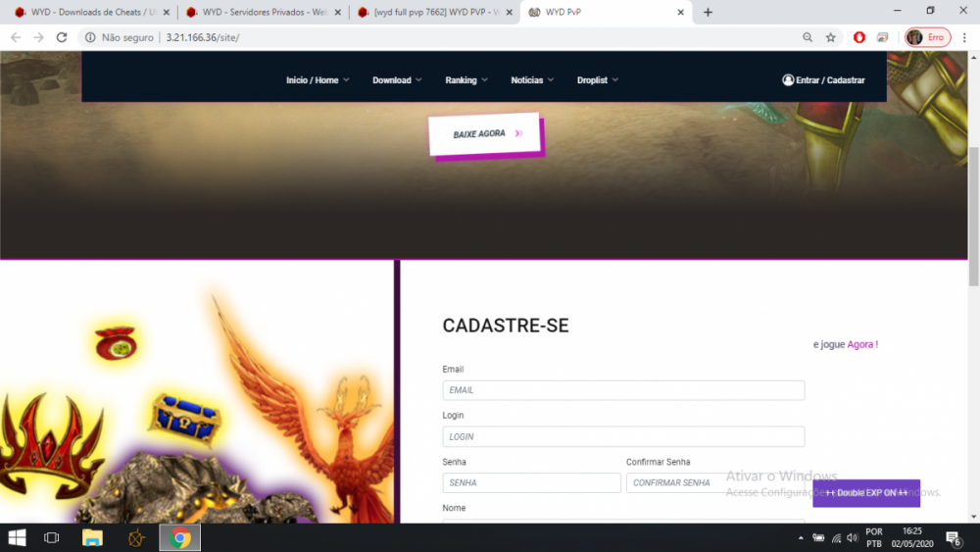Open Task View on the taskbar
Viewport: 980px width, 552px height.
click(x=51, y=537)
